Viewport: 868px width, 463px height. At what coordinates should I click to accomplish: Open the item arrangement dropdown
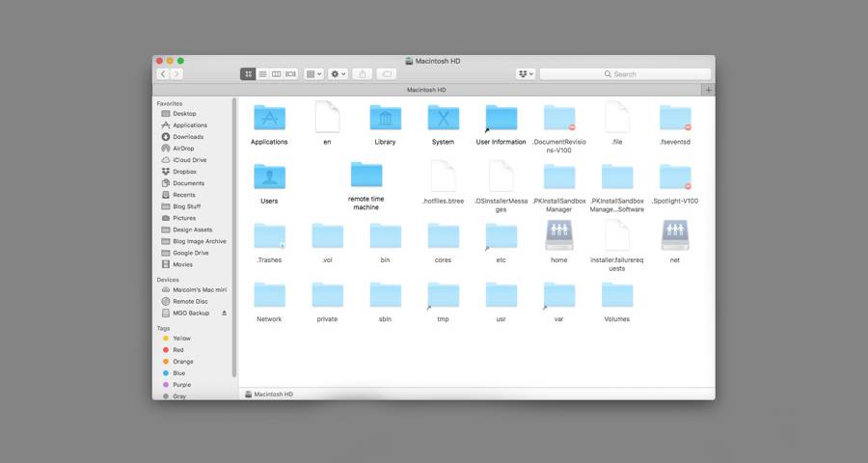(x=313, y=74)
